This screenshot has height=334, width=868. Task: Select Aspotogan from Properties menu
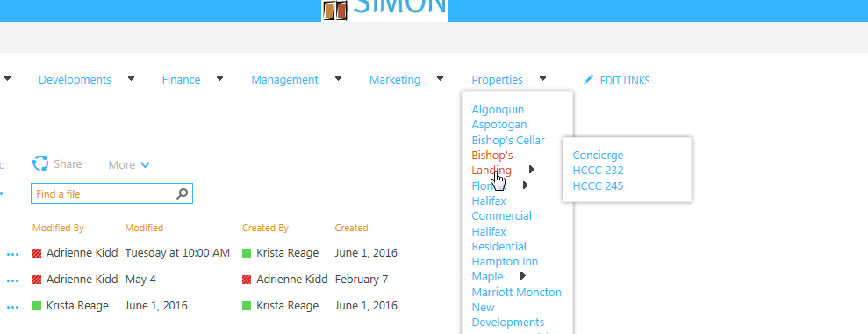(499, 124)
